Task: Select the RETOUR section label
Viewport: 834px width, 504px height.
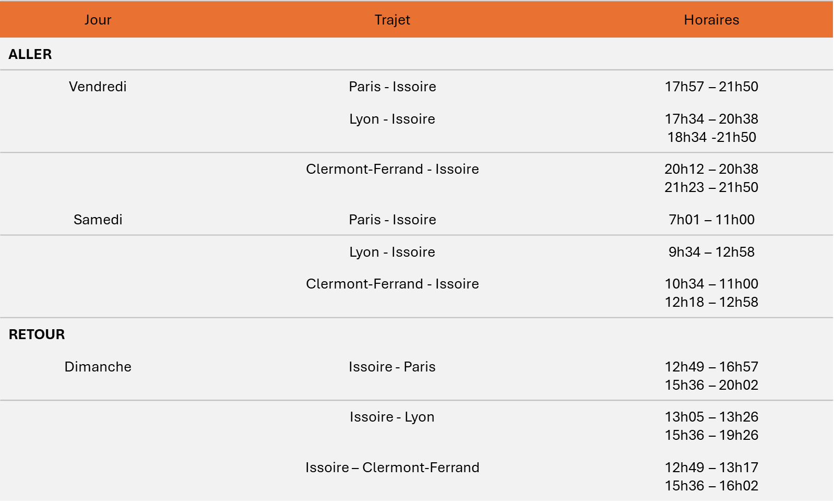Action: point(37,334)
